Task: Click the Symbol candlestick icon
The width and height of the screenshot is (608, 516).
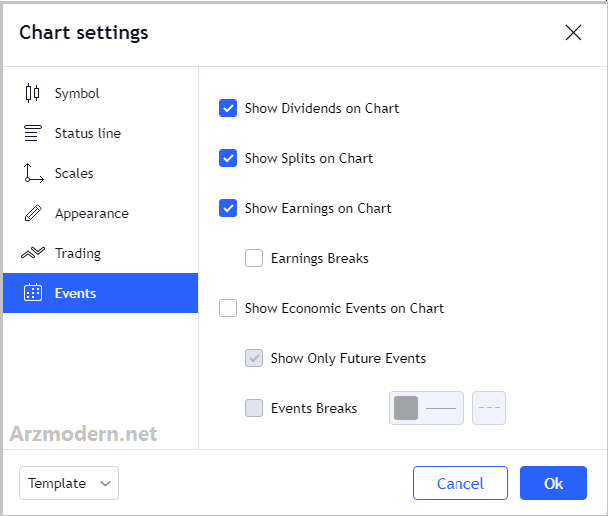Action: point(33,93)
